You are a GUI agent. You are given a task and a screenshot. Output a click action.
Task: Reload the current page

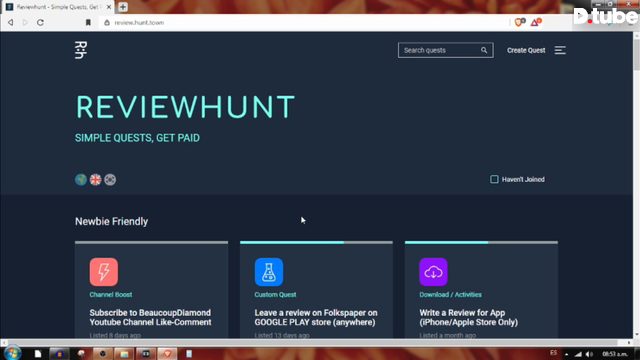40,22
